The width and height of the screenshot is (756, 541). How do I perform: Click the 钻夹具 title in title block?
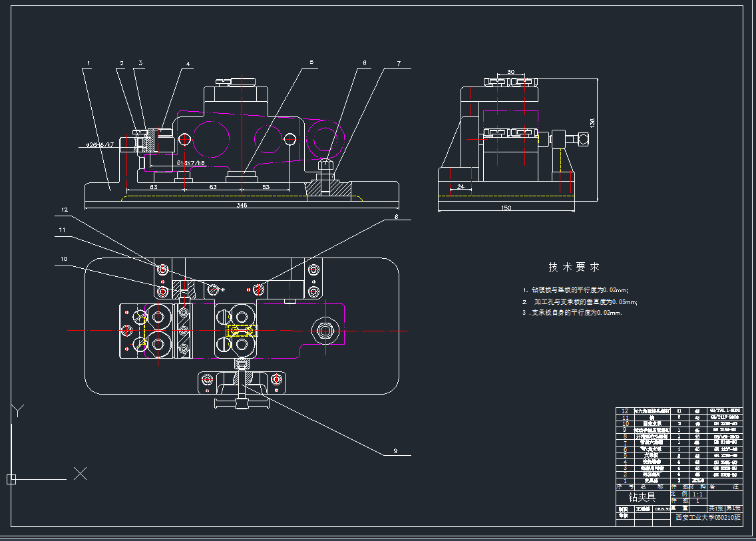pos(642,497)
